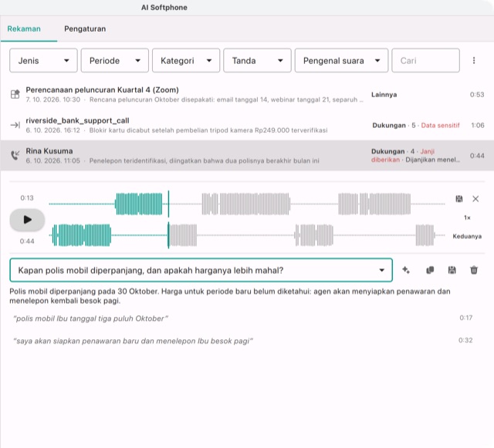
Task: Click the 0:13 current time label
Action: pos(27,198)
